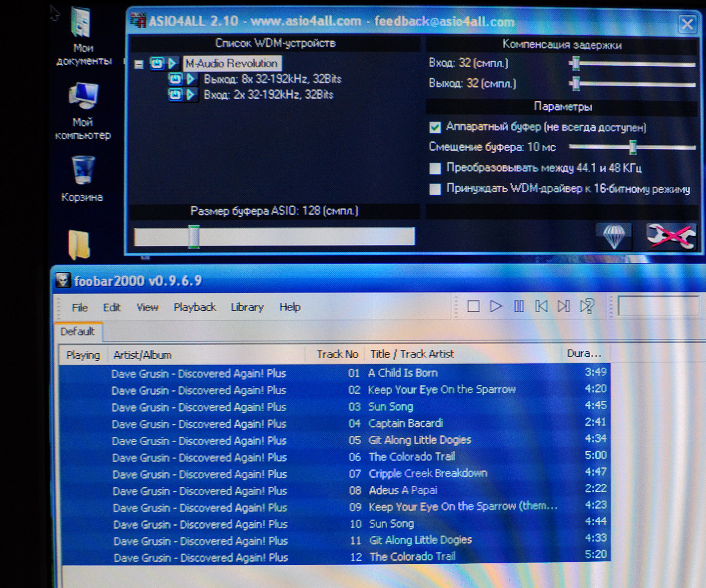Click the crossed wrench advanced mode icon
The width and height of the screenshot is (706, 588).
(x=670, y=236)
